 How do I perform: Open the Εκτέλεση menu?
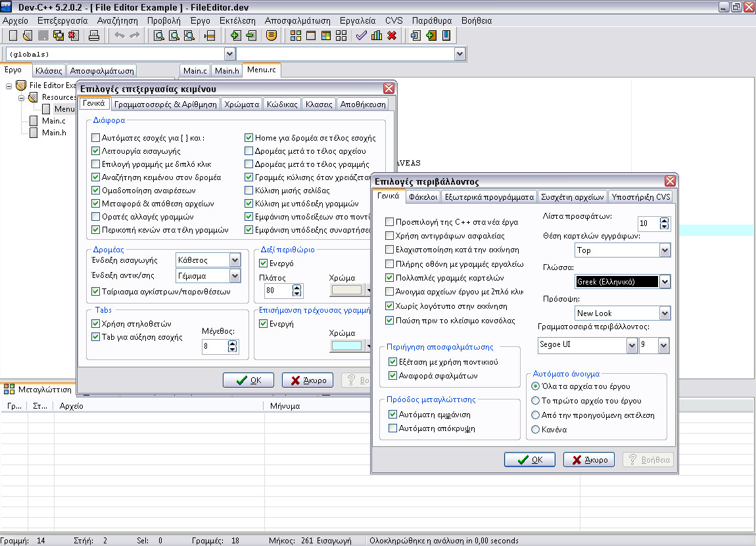pyautogui.click(x=237, y=21)
